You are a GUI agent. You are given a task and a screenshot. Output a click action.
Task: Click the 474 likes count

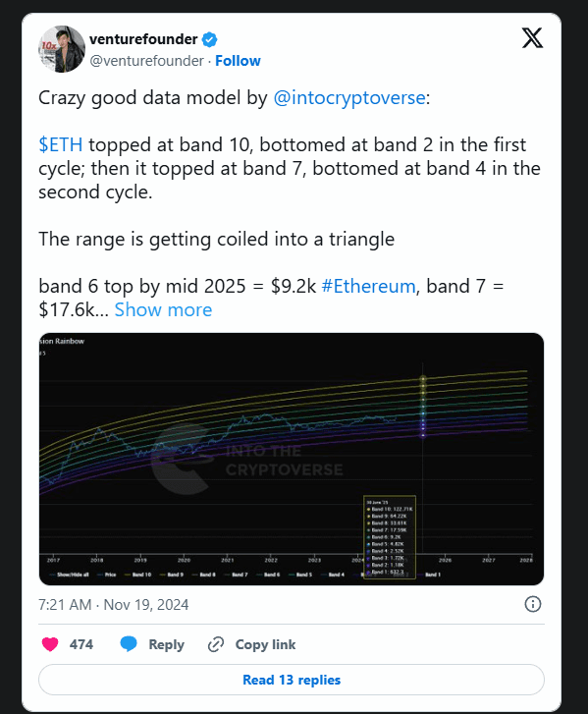point(81,644)
